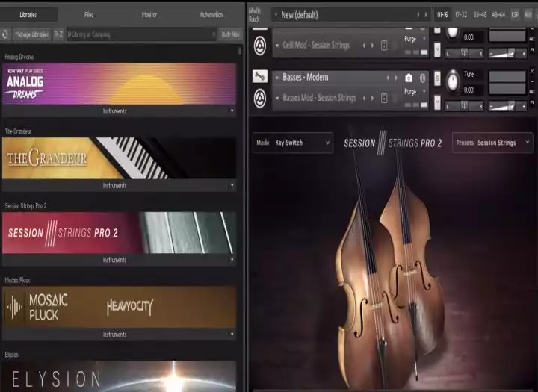Select rack page 49-64
The height and width of the screenshot is (392, 538).
[498, 15]
